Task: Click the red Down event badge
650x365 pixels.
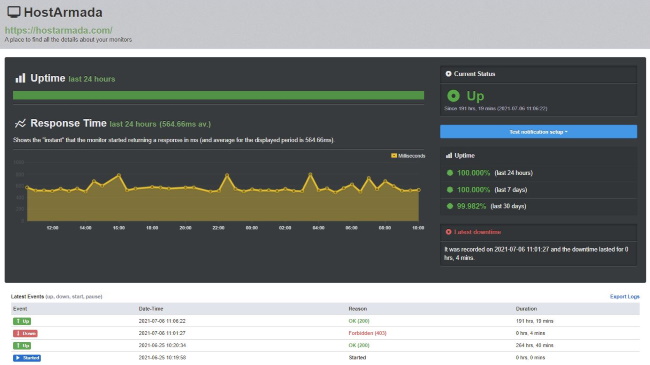Action: pos(25,333)
